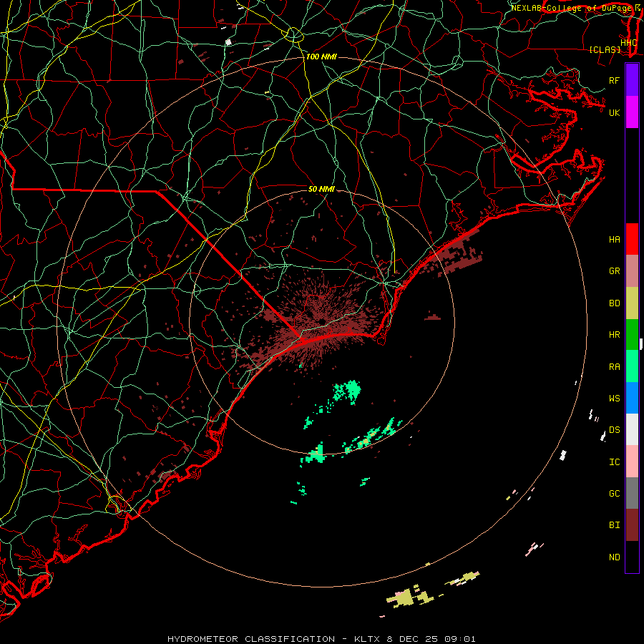The image size is (644, 644).
Task: Click the 'BD' legend label
Action: pos(614,303)
